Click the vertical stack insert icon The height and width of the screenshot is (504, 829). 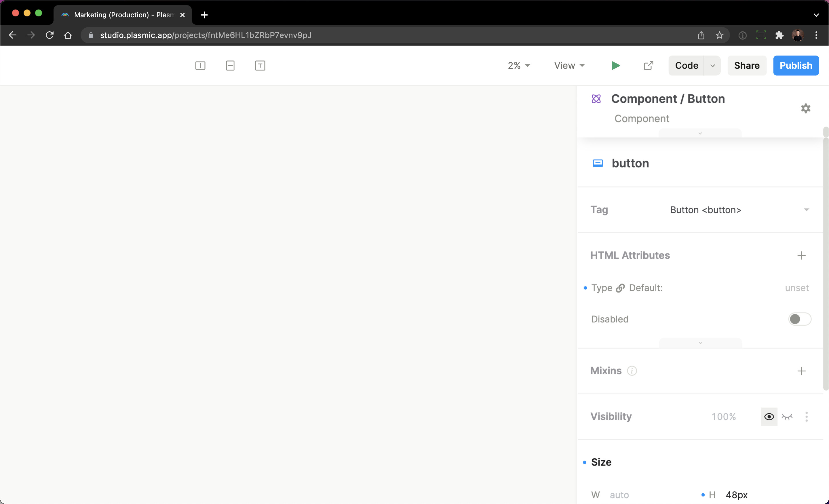(x=230, y=66)
